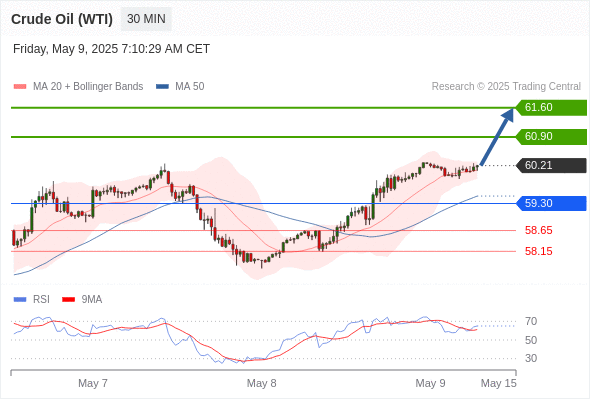Screen dimensions: 590x400
Task: Toggle the MA 50 legend label
Action: [190, 87]
